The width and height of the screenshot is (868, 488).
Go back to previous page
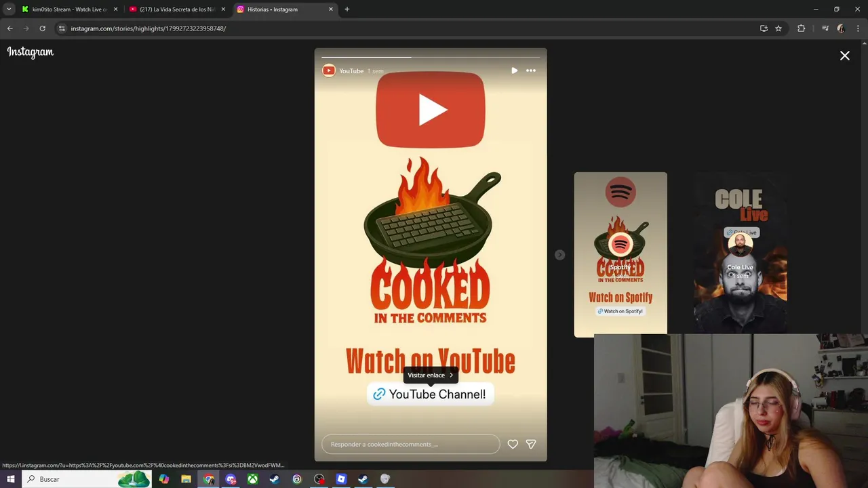10,28
